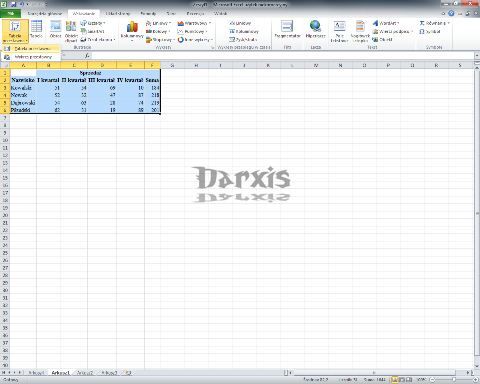The height and width of the screenshot is (384, 480).
Task: Open the Zrzut ekranu screenshot dropdown
Action: point(98,39)
